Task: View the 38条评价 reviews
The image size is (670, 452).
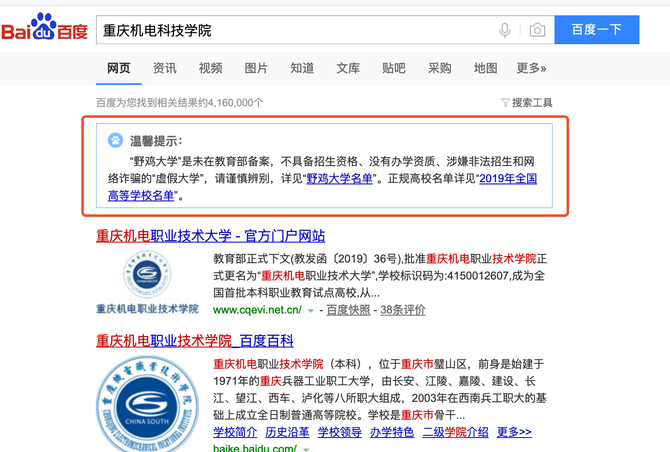Action: (x=403, y=310)
